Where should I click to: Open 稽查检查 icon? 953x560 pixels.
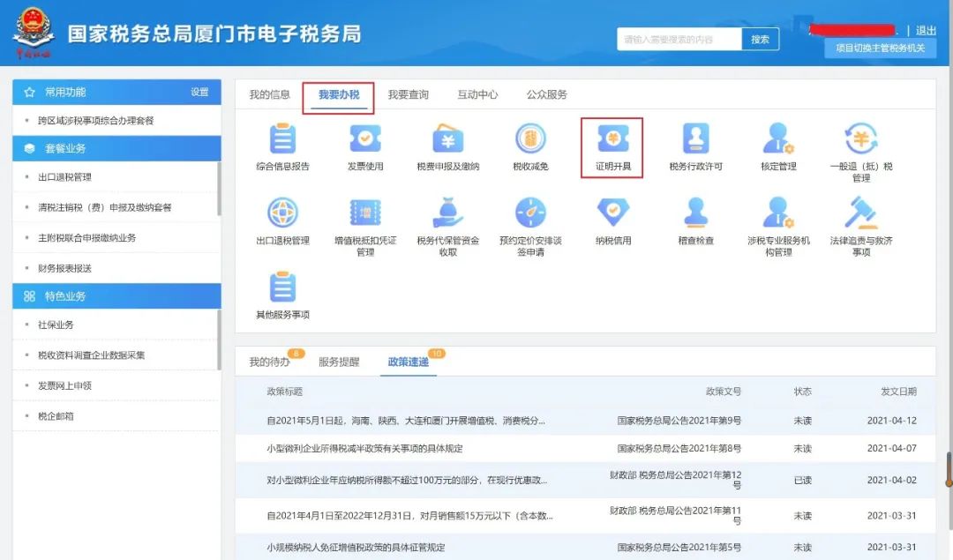(696, 213)
